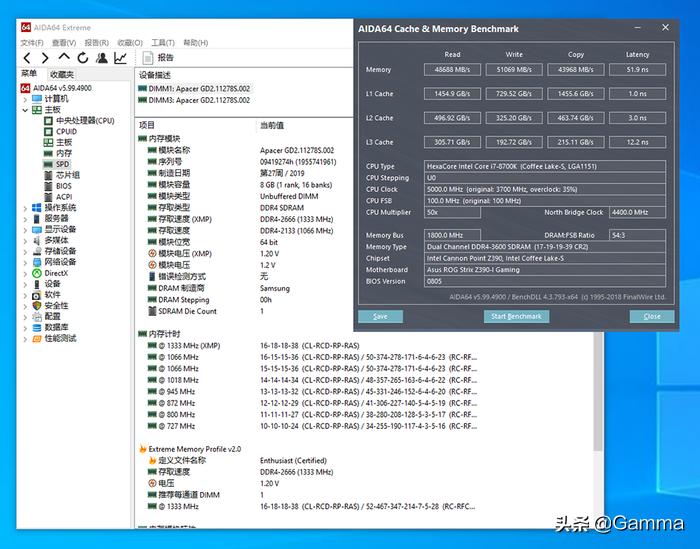This screenshot has width=700, height=549.
Task: Expand the 服务器 node
Action: pos(25,219)
